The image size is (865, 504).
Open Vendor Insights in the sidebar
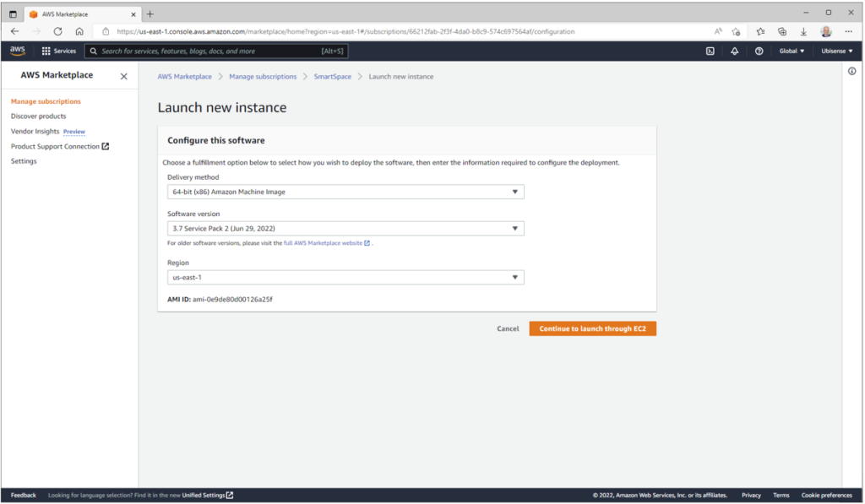tap(35, 131)
